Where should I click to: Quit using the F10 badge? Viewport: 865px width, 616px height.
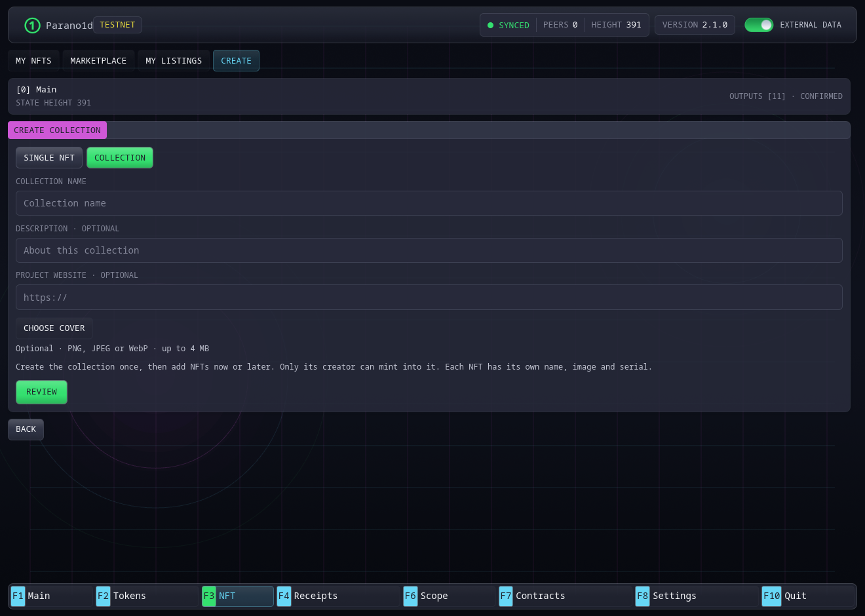coord(772,596)
